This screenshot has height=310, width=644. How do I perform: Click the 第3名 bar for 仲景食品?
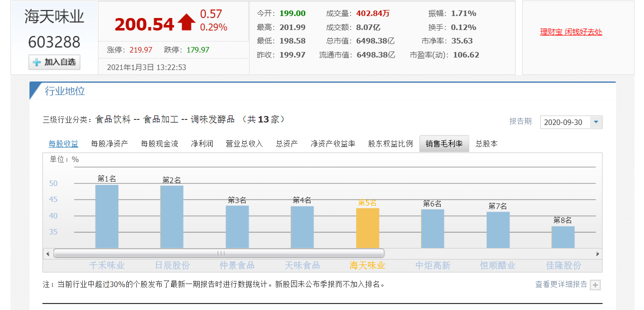coord(237,227)
